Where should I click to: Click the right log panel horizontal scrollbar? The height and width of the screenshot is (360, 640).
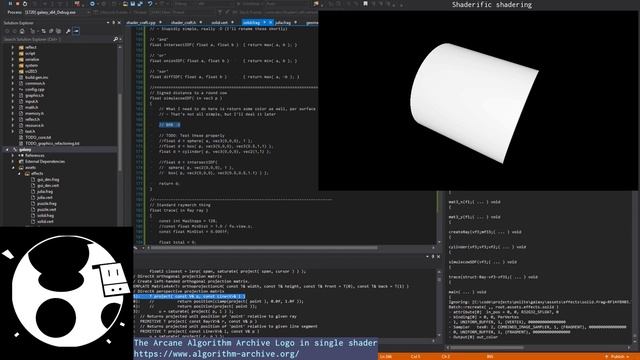488,348
